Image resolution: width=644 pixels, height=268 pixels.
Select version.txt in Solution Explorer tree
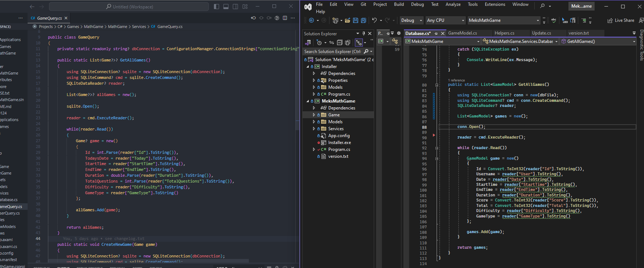coord(338,156)
